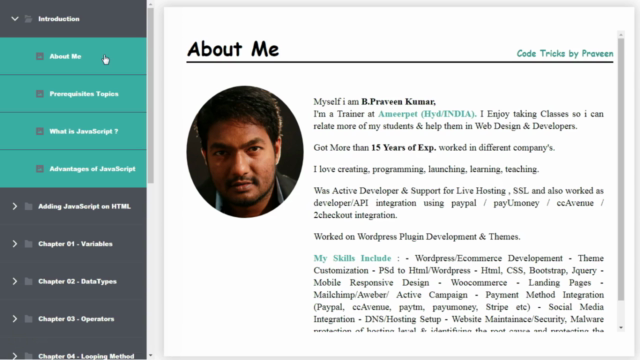Click the Ameerpet (Hyd/INDIA) link

click(x=427, y=114)
